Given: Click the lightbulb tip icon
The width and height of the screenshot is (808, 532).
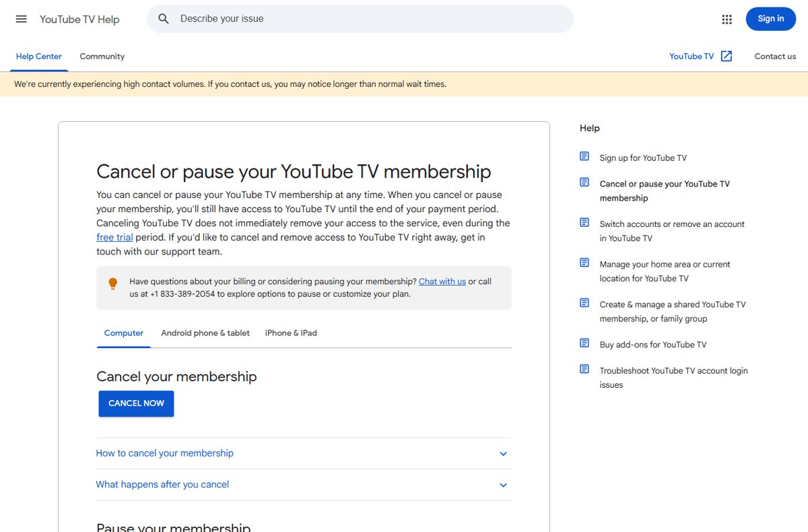Looking at the screenshot, I should point(113,284).
